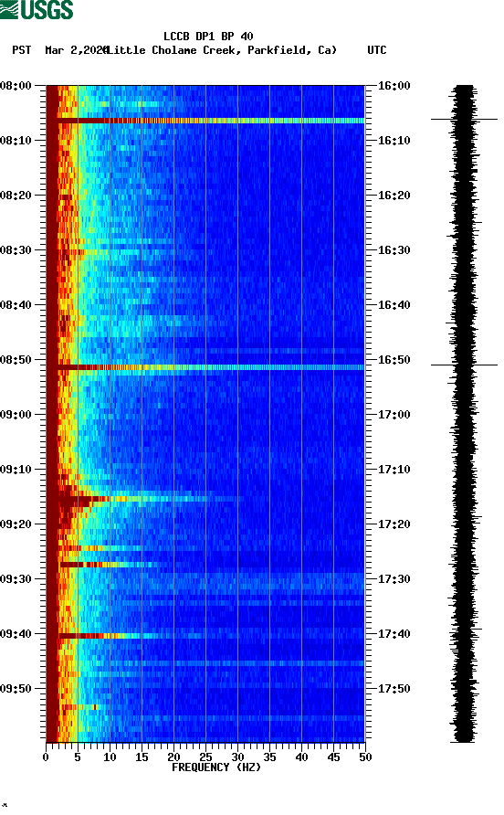504x815 pixels.
Task: Click the small red spot near 09:53 PST
Action: coord(95,707)
